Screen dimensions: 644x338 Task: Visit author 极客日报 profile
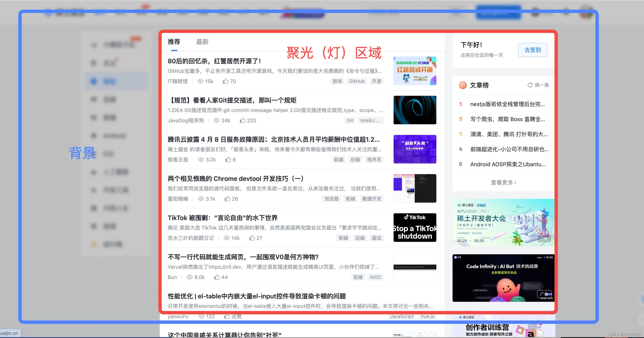click(178, 160)
